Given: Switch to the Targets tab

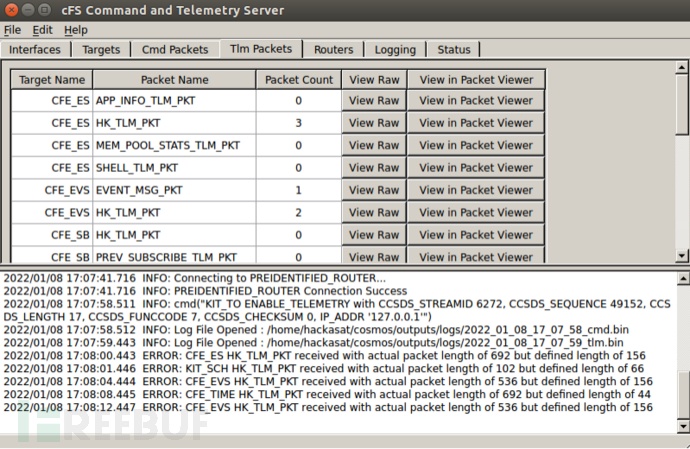Looking at the screenshot, I should (101, 49).
